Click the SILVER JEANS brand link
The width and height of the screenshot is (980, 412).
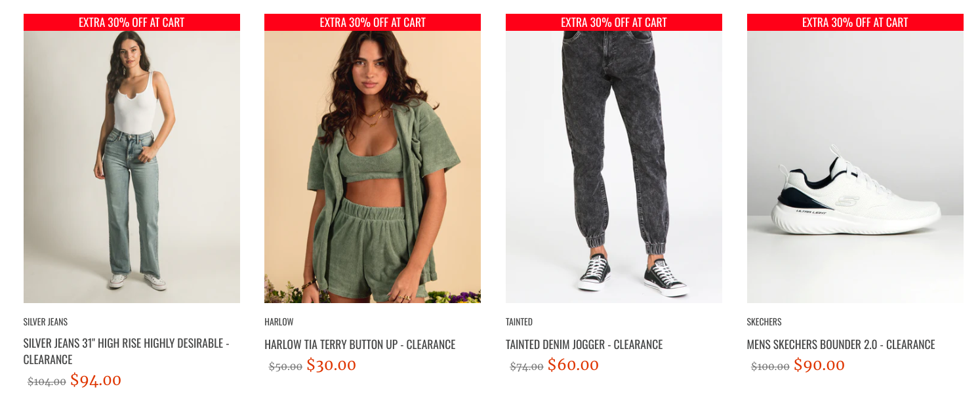click(45, 321)
